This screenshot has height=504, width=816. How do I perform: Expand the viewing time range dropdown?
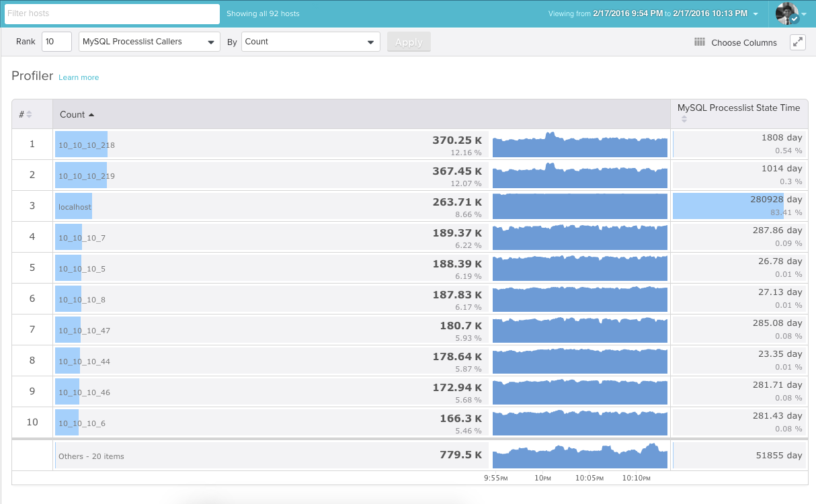[756, 13]
